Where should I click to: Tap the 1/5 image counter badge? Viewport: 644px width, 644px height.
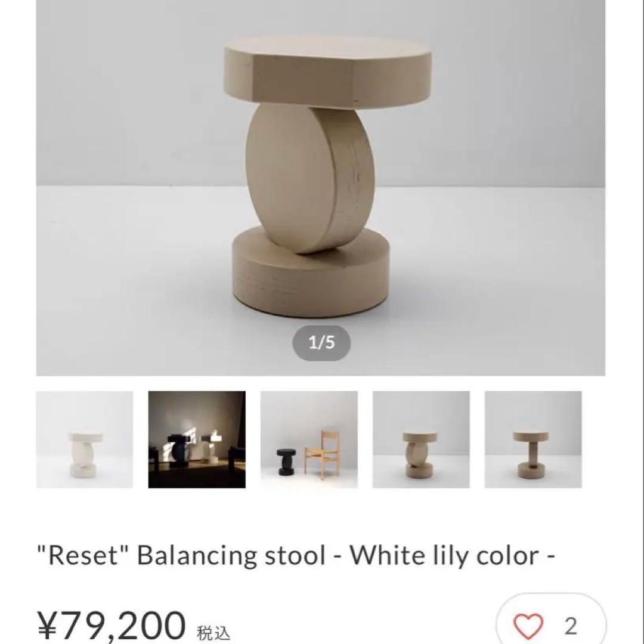[321, 343]
